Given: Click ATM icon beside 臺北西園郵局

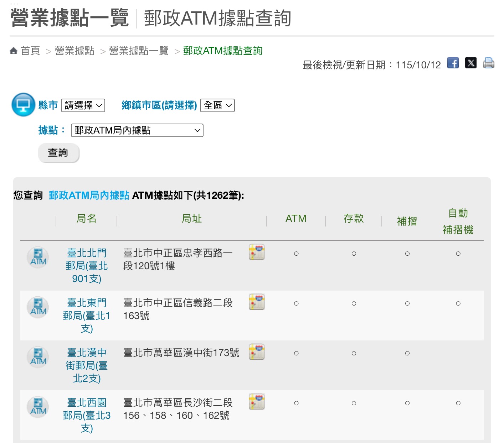Looking at the screenshot, I should [38, 407].
